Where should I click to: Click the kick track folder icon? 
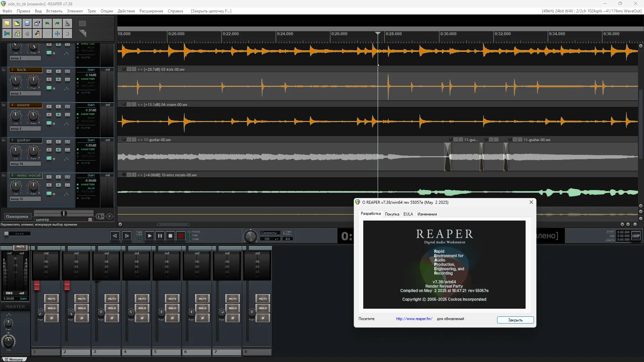click(x=4, y=70)
